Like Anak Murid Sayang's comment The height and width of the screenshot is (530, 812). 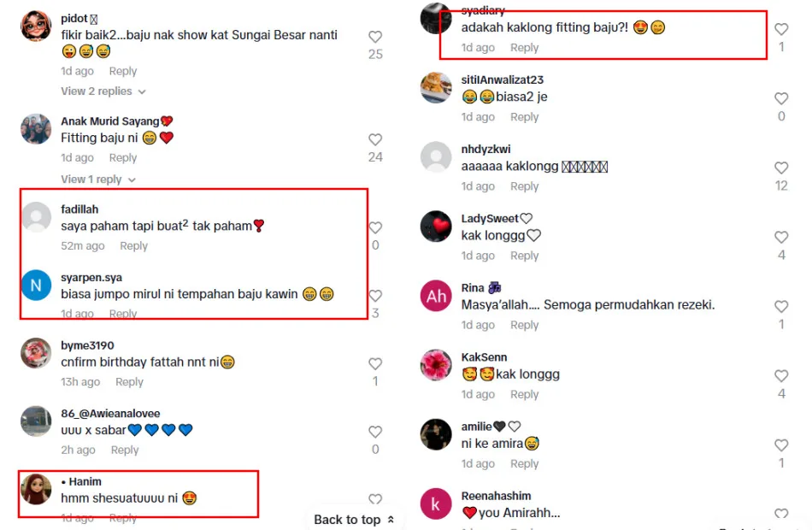tap(375, 139)
